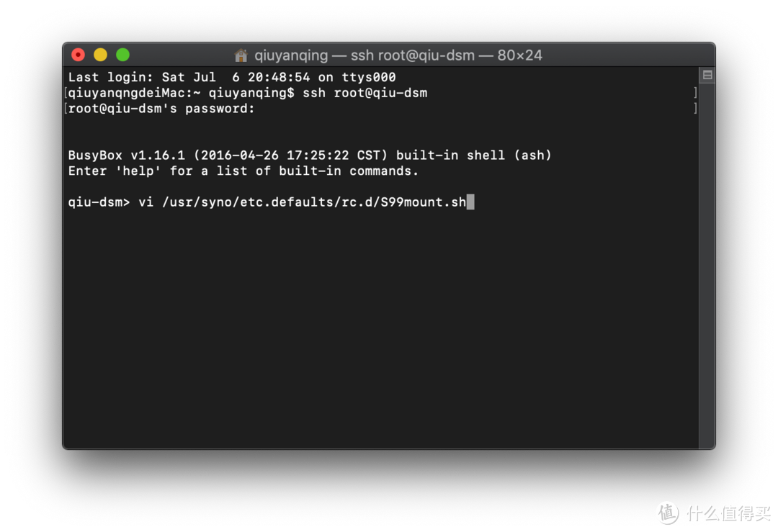
Task: Click the 什么值得买 watermark text
Action: coord(726,513)
